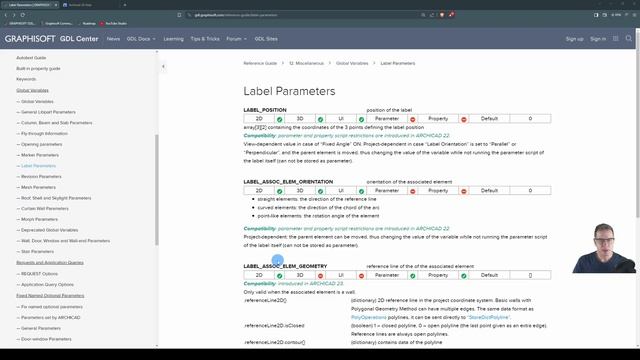Switch to the second browser tab
This screenshot has width=640, height=360.
(88, 5)
